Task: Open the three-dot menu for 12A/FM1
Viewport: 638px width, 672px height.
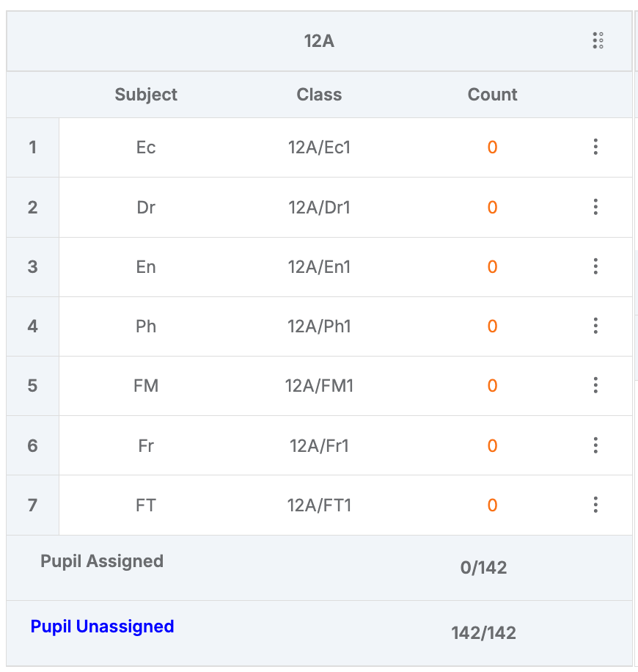Action: [x=595, y=385]
